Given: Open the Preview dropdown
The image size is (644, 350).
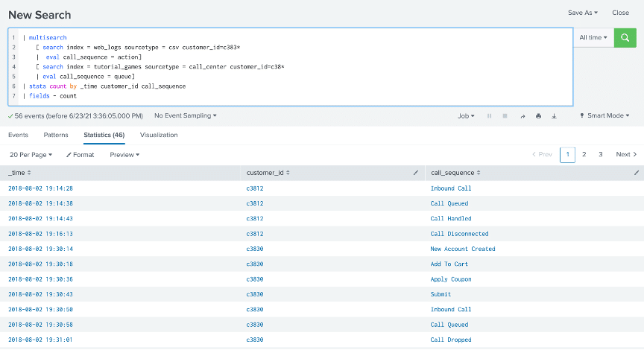Looking at the screenshot, I should [x=124, y=155].
